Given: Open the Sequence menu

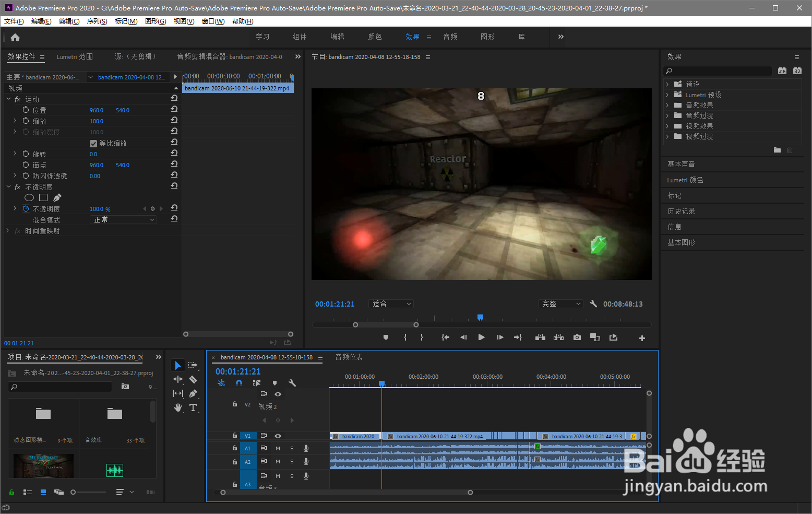Looking at the screenshot, I should tap(97, 21).
